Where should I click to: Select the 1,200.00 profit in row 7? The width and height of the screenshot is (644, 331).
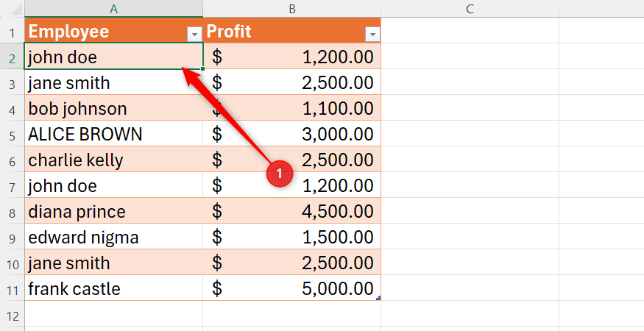pyautogui.click(x=292, y=185)
